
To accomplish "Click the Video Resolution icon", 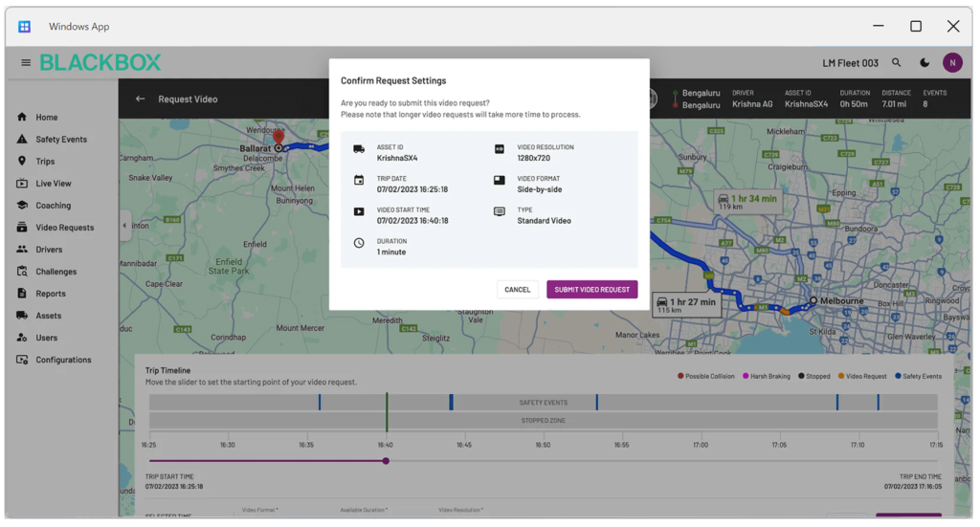I will 500,149.
